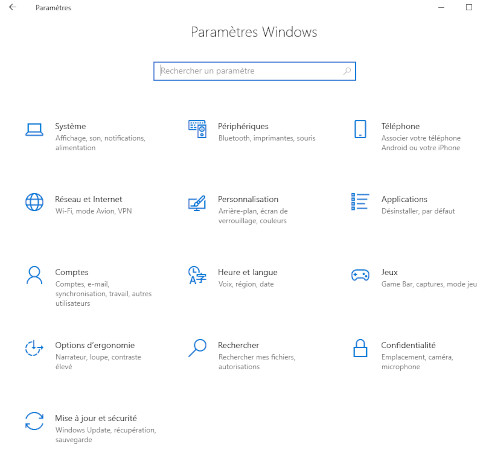This screenshot has width=492, height=450.
Task: Click the 'Arrière-plan, écran de verrouillage' description
Action: coord(253,216)
